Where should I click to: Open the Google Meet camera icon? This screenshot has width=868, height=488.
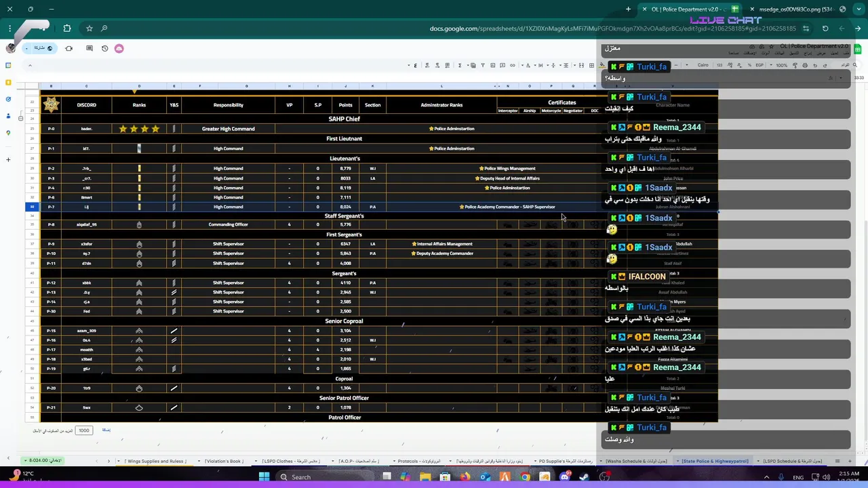68,48
